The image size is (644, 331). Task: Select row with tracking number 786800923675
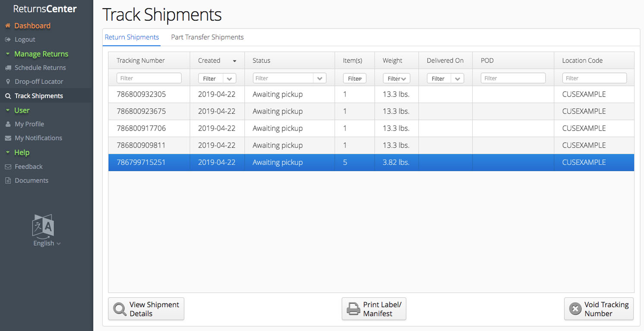tap(371, 111)
